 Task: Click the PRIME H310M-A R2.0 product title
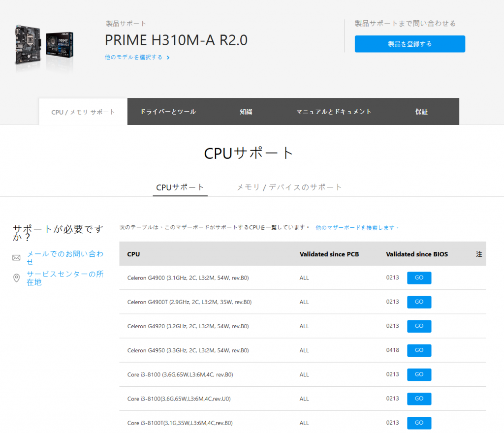point(176,40)
